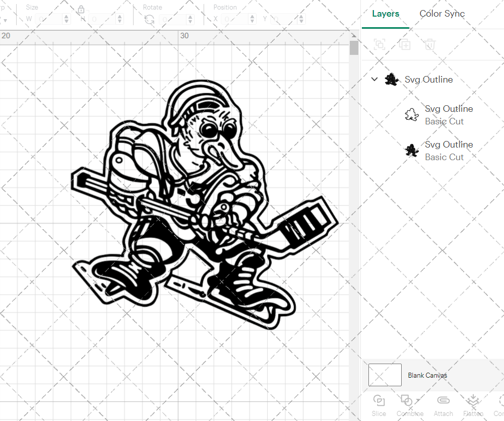Click the Attach tool

[443, 405]
